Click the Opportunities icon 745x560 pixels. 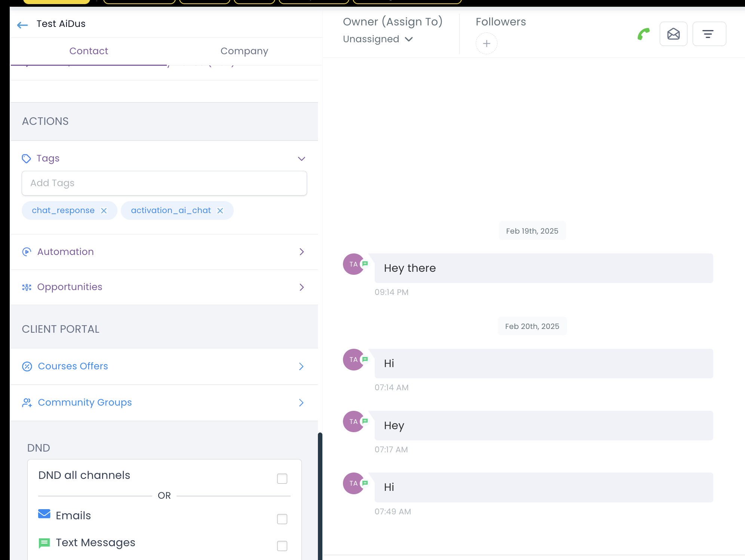[26, 287]
